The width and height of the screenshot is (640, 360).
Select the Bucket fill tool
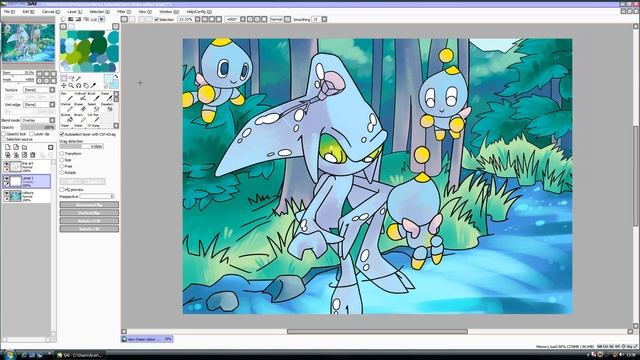[x=67, y=118]
